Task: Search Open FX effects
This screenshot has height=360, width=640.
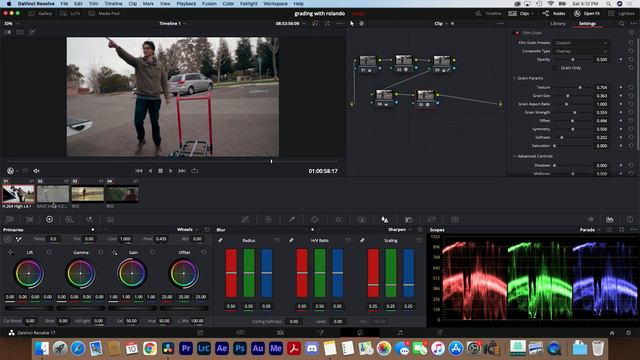Action: coord(621,24)
